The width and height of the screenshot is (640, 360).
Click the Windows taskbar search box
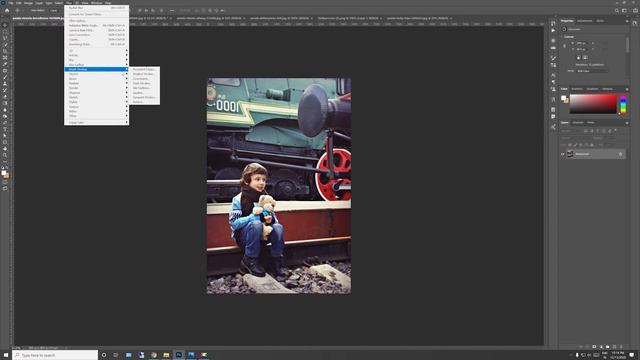(x=55, y=355)
